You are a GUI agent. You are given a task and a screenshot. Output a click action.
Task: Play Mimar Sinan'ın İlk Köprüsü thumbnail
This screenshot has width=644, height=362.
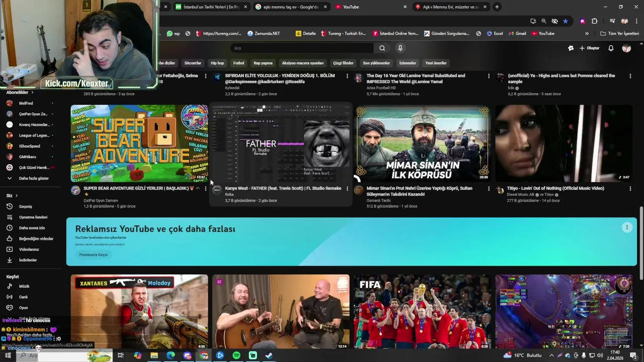click(x=422, y=143)
